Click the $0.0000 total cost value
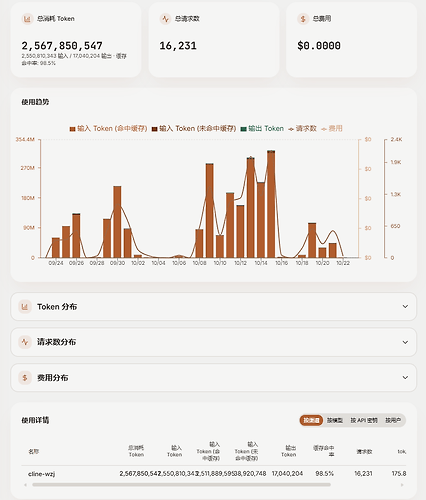This screenshot has width=426, height=500. point(319,46)
